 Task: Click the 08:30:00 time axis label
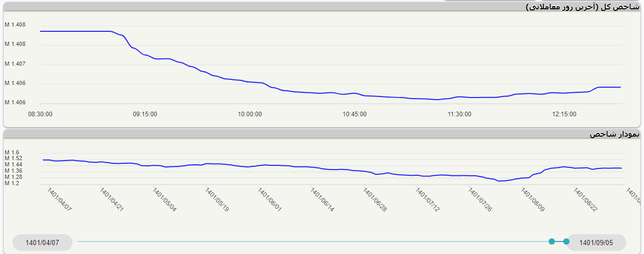point(40,114)
